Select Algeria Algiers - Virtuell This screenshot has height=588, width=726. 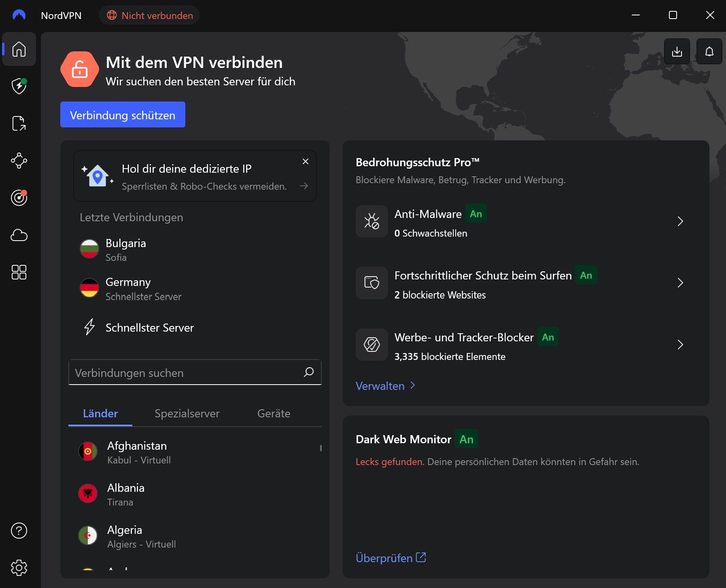(x=195, y=536)
